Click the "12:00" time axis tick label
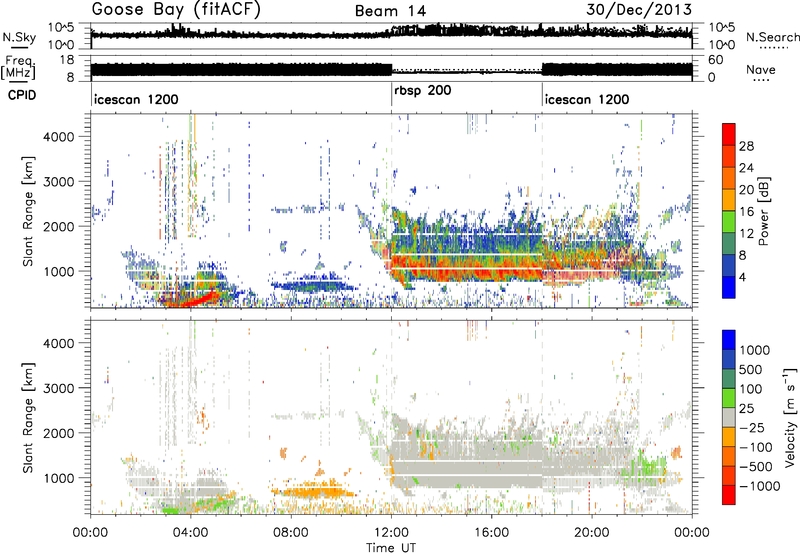The image size is (800, 554). (391, 533)
